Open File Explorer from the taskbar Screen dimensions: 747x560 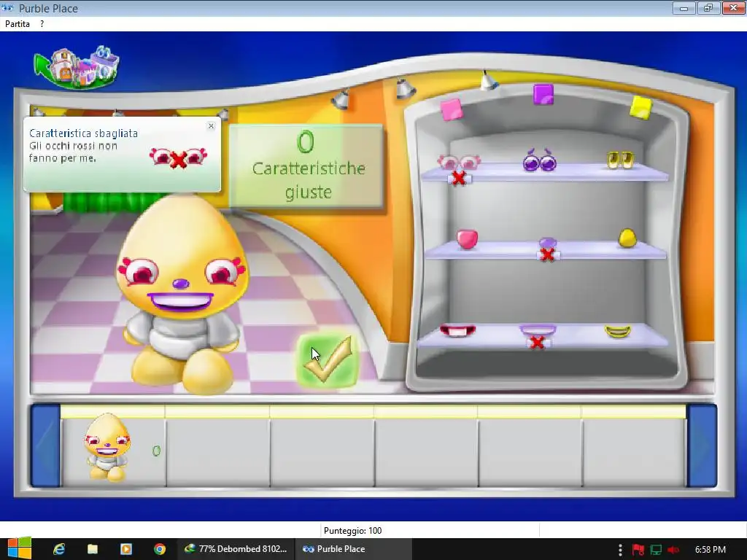click(x=93, y=549)
